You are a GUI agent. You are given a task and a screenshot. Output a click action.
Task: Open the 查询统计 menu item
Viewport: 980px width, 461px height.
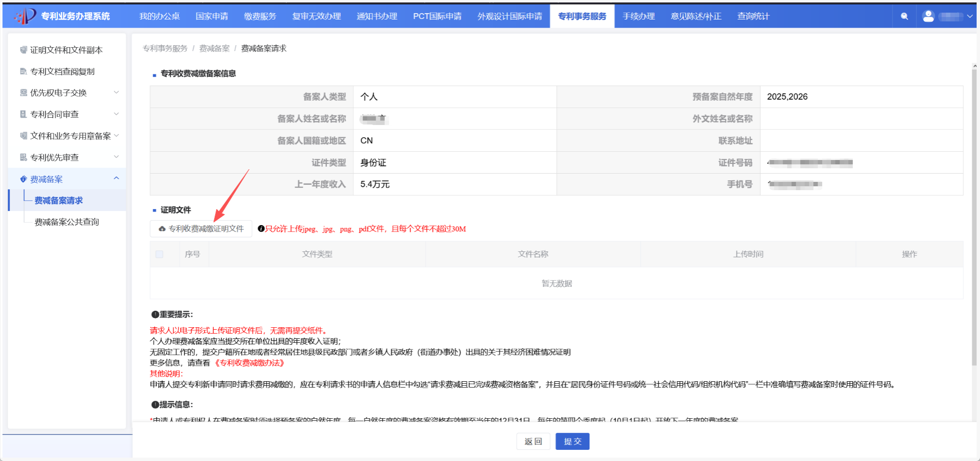753,16
